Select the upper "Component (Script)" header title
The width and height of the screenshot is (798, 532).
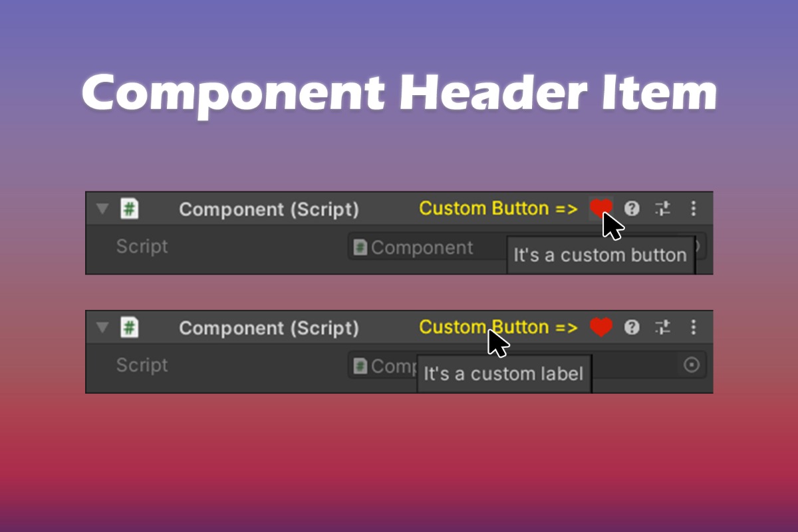(x=269, y=209)
